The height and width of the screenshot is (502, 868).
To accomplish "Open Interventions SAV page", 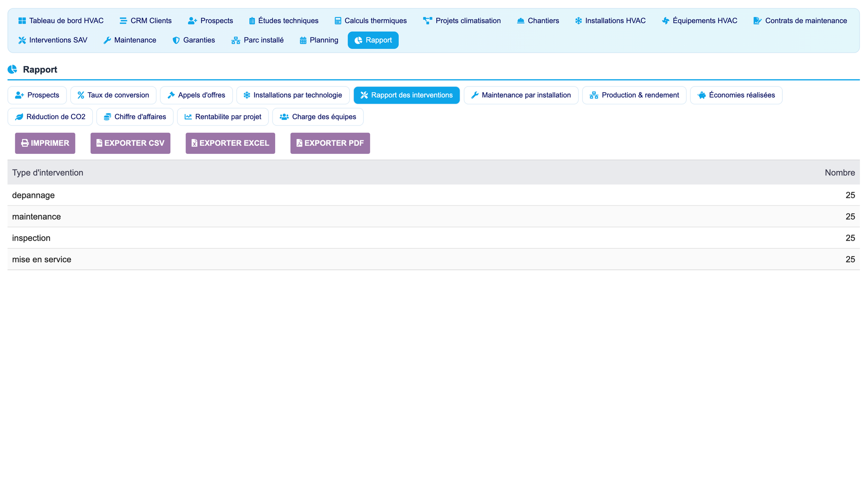I will [53, 41].
